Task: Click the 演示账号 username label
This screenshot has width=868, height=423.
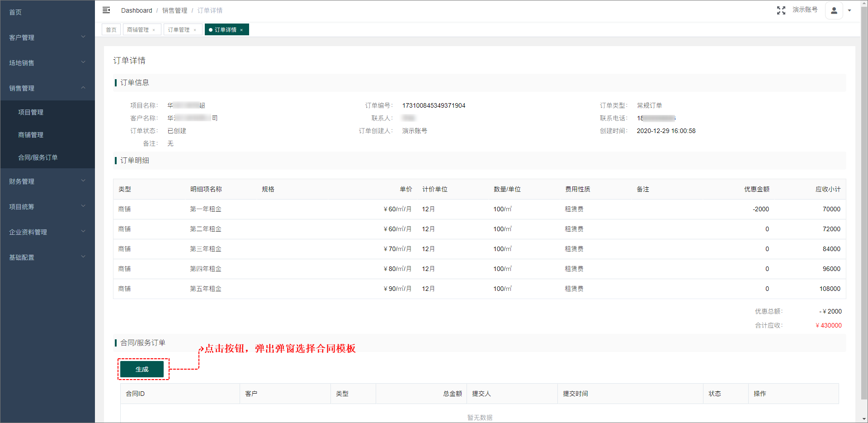Action: coord(805,10)
